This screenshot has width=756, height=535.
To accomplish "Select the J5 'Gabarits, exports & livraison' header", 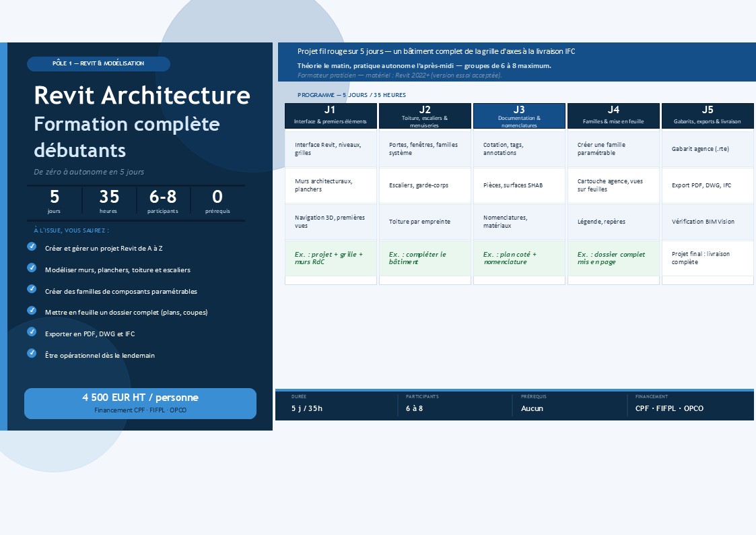I will [708, 116].
